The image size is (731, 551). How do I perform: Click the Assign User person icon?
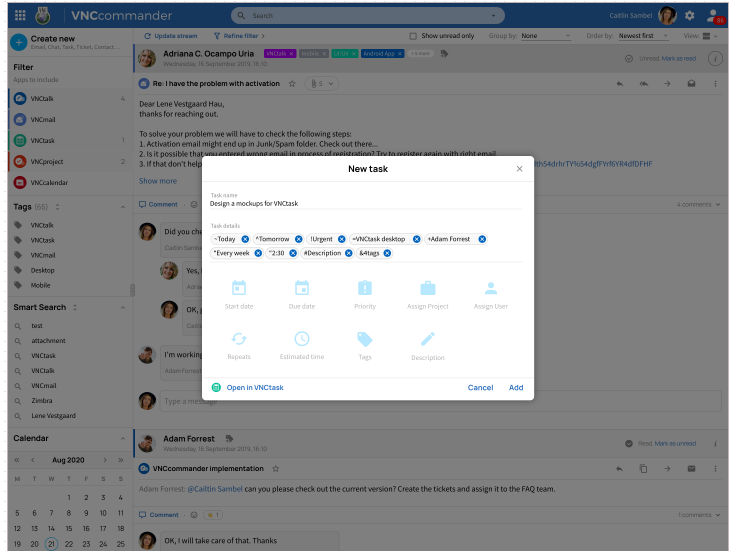coord(490,288)
